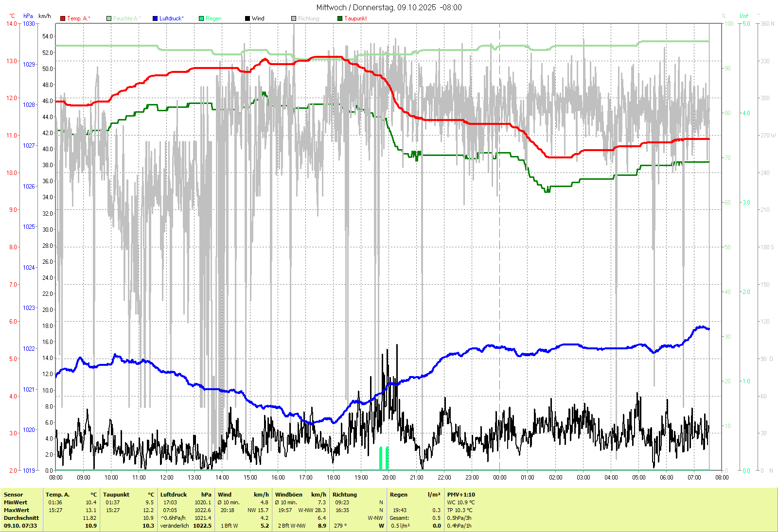Click the hPa pressure axis unit label
This screenshot has height=532, width=778.
point(28,16)
